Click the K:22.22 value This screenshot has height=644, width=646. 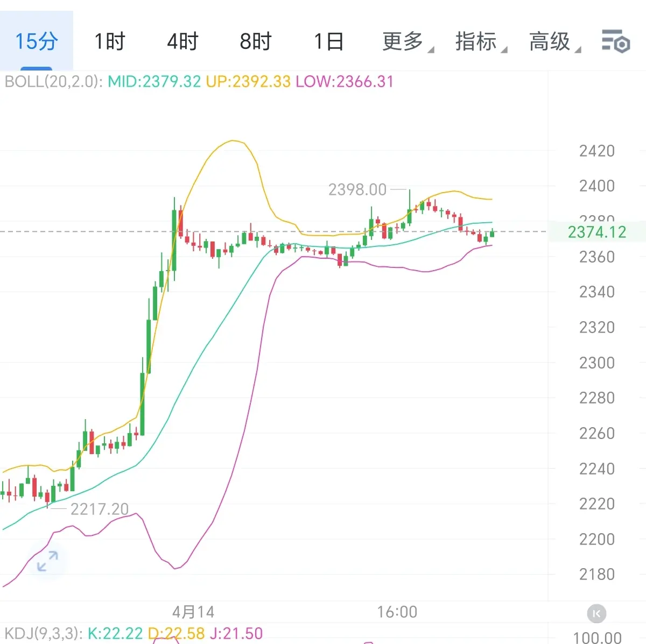tap(115, 633)
